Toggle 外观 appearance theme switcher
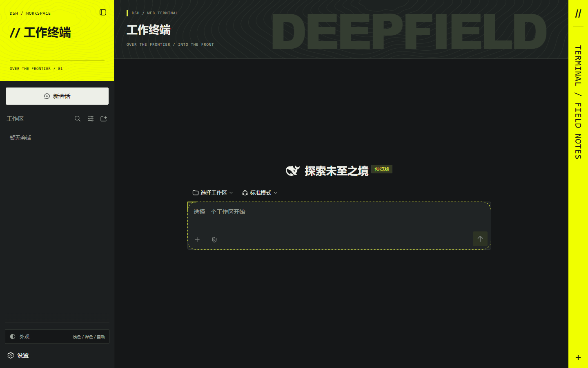Image resolution: width=588 pixels, height=368 pixels. pyautogui.click(x=57, y=337)
